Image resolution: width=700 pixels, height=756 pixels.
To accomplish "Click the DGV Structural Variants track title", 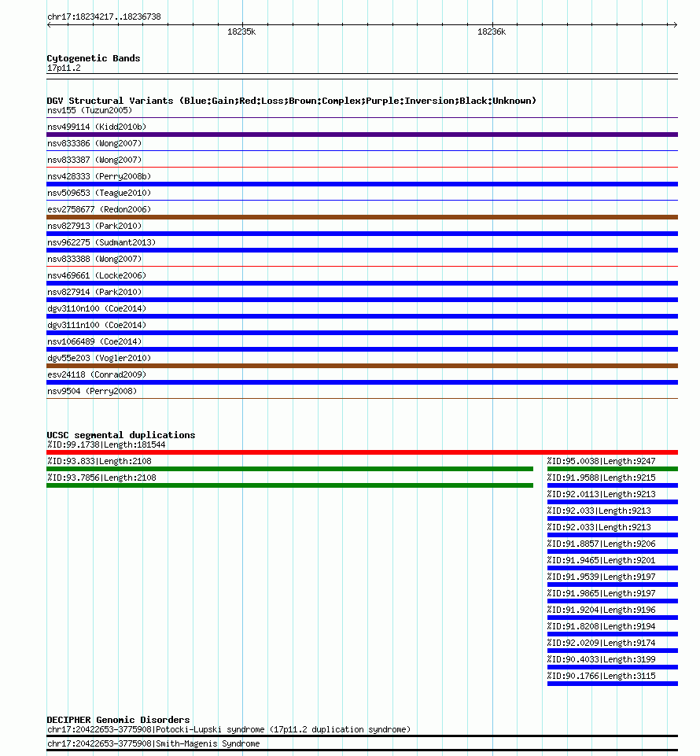I will pyautogui.click(x=292, y=100).
